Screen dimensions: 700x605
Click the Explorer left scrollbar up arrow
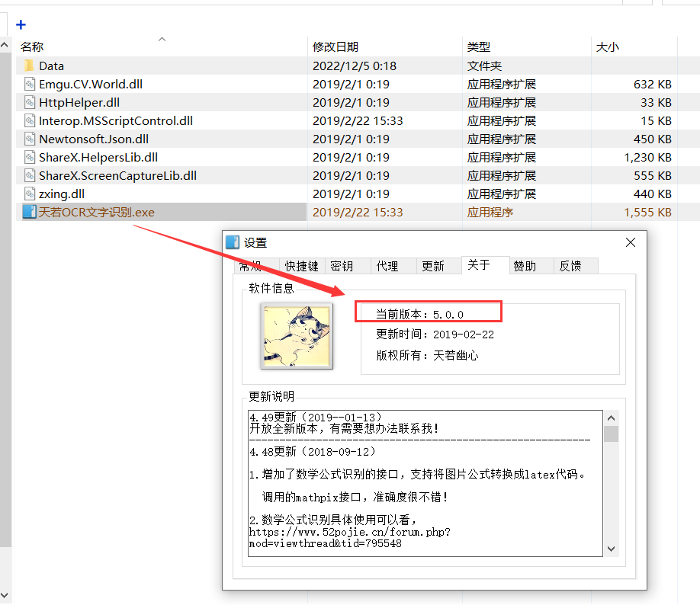pyautogui.click(x=5, y=43)
